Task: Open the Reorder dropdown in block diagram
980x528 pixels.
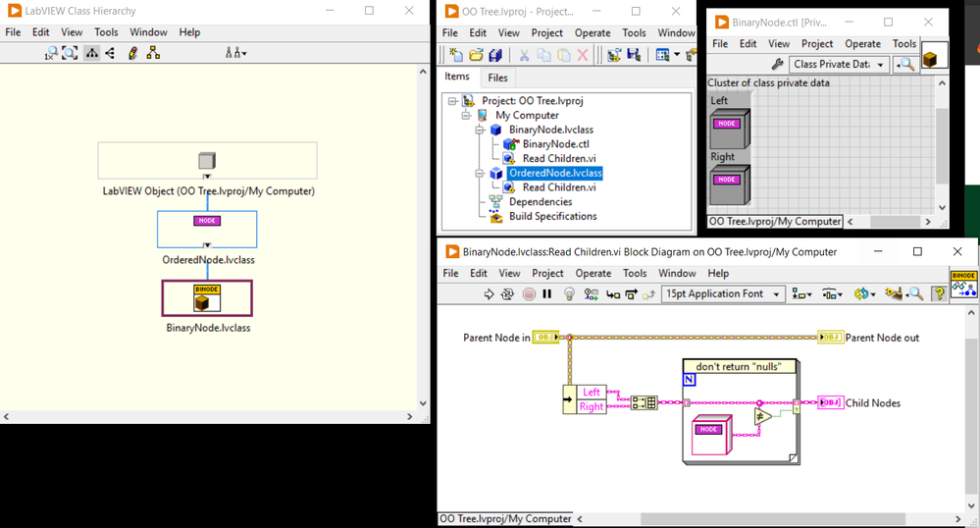Action: 864,294
